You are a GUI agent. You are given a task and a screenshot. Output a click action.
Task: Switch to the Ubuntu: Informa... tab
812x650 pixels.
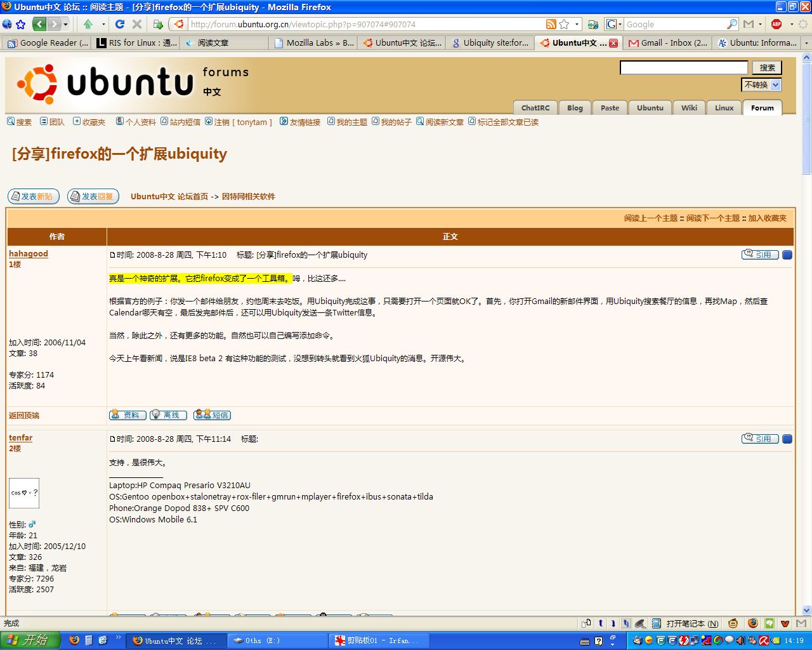756,43
